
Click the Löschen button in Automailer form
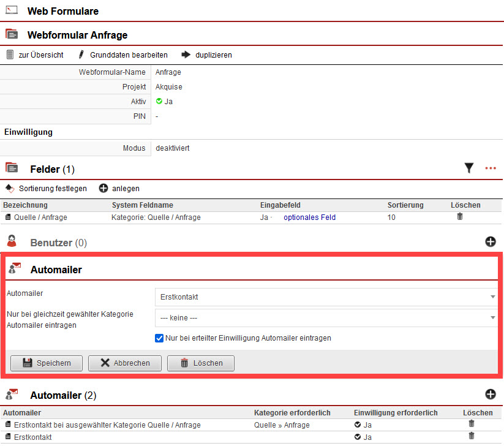[201, 363]
